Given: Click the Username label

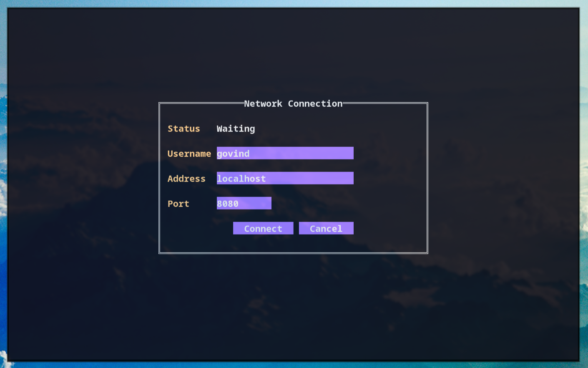Looking at the screenshot, I should click(x=189, y=154).
